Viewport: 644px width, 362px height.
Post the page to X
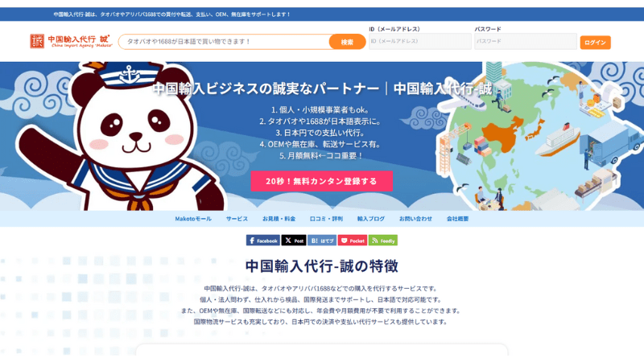click(294, 241)
